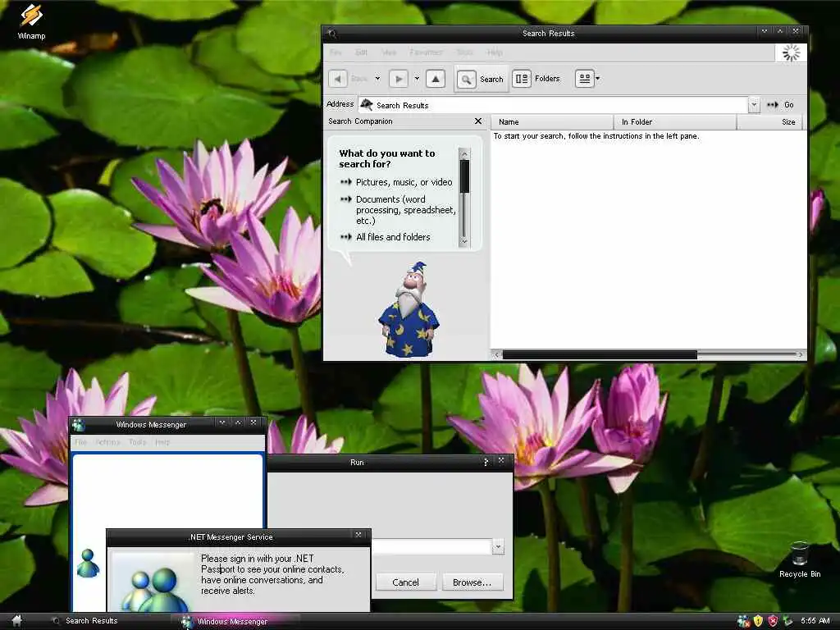Viewport: 840px width, 630px height.
Task: Open the Start menu home icon
Action: pos(16,620)
